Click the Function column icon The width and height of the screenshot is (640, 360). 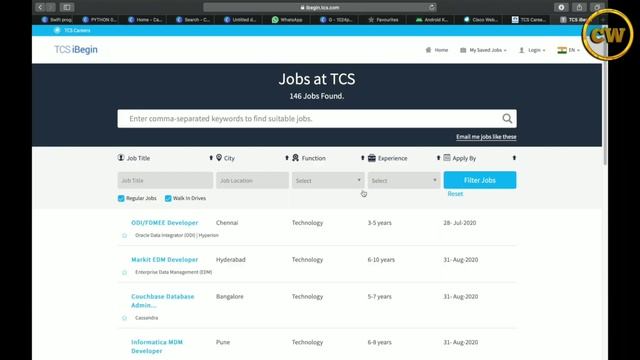tap(296, 158)
